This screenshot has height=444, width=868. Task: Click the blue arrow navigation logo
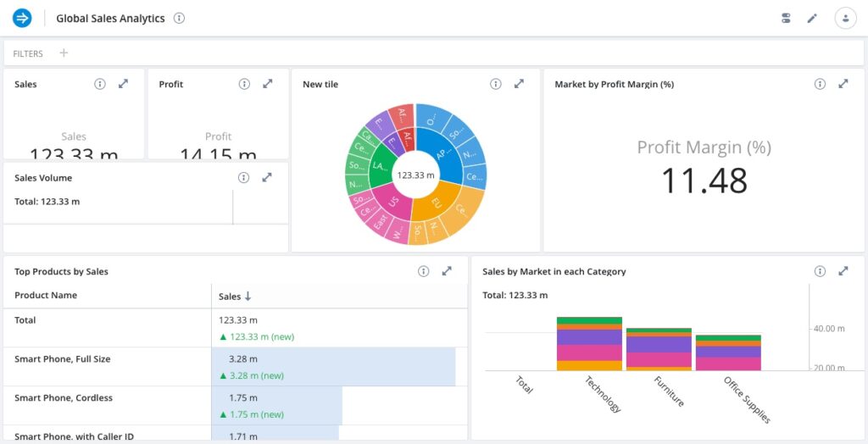click(x=22, y=19)
